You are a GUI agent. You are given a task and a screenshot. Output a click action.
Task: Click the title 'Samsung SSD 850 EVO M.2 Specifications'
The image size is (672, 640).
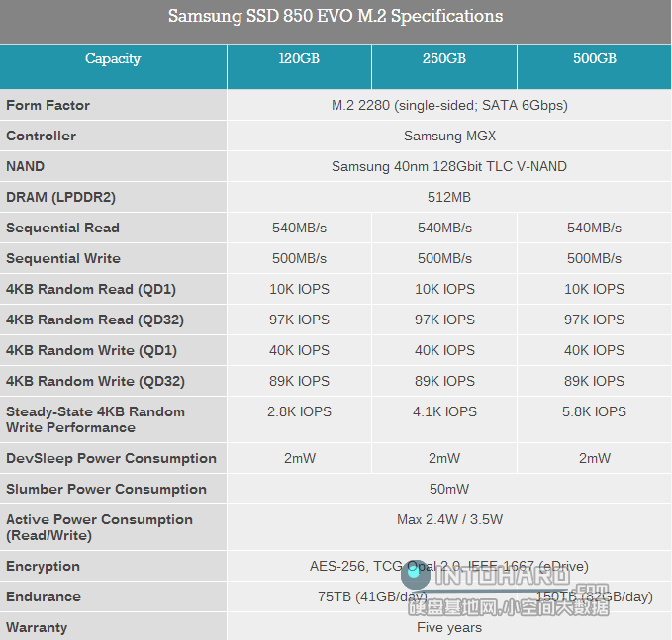(x=336, y=16)
